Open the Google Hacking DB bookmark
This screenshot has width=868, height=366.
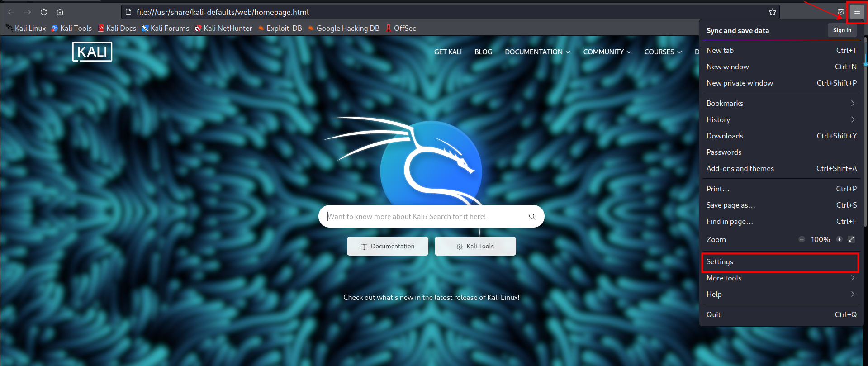tap(344, 28)
